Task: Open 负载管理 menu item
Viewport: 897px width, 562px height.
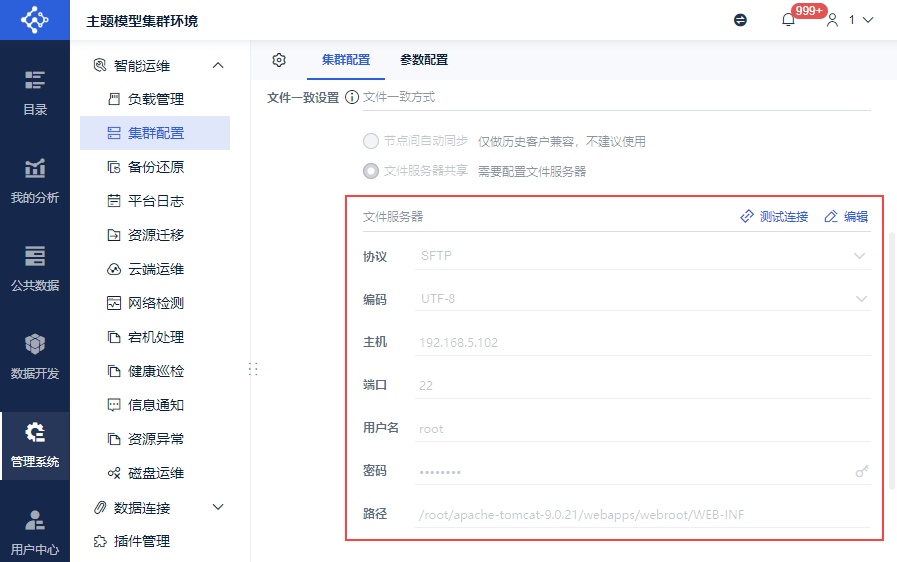Action: pyautogui.click(x=155, y=99)
